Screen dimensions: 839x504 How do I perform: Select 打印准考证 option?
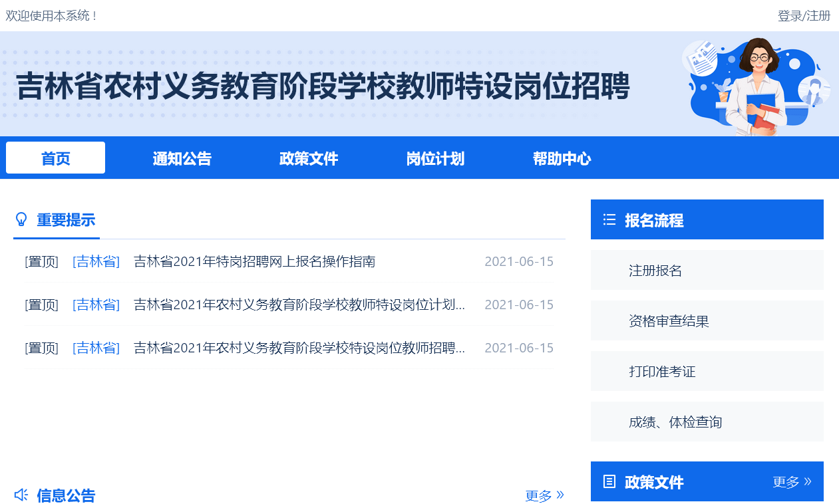[x=707, y=371]
